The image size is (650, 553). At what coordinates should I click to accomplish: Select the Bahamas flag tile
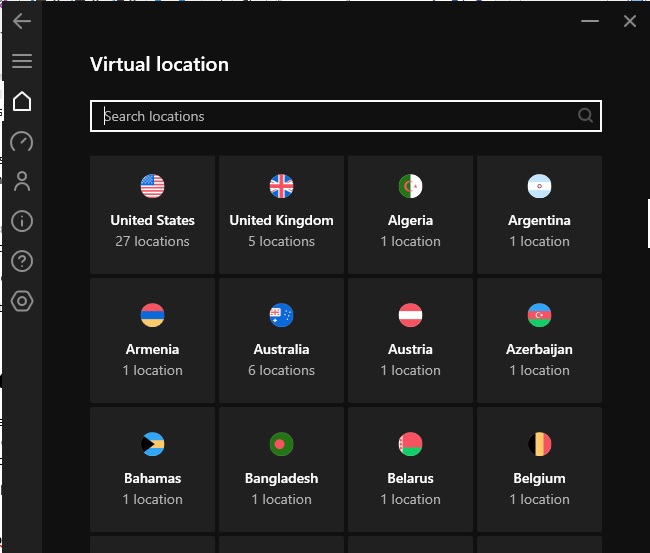153,469
